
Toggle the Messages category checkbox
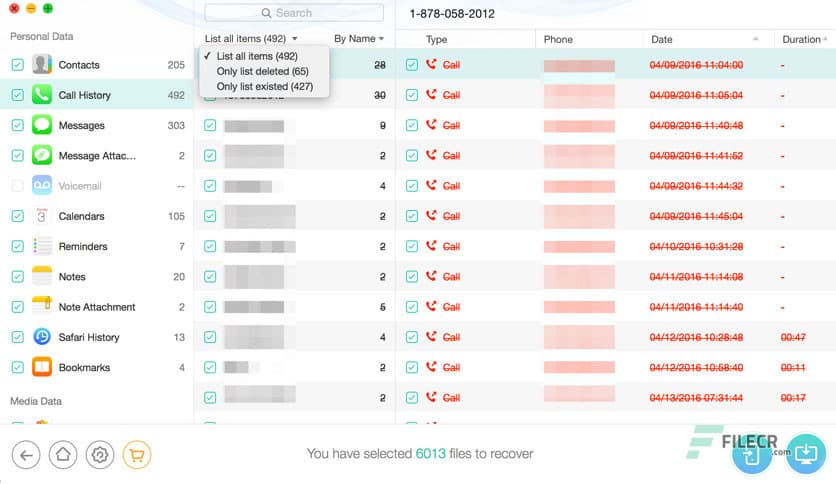(x=17, y=126)
